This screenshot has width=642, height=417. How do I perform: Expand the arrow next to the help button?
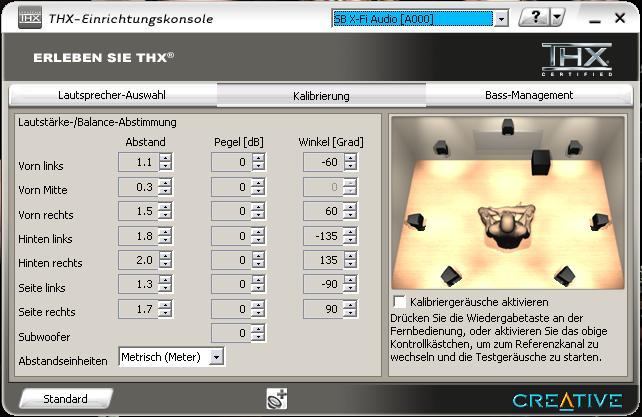tap(557, 18)
